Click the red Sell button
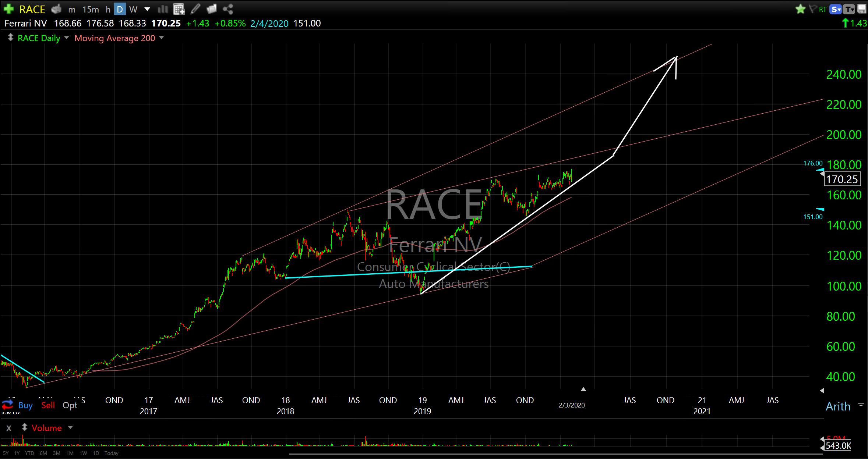This screenshot has height=459, width=868. coord(48,405)
